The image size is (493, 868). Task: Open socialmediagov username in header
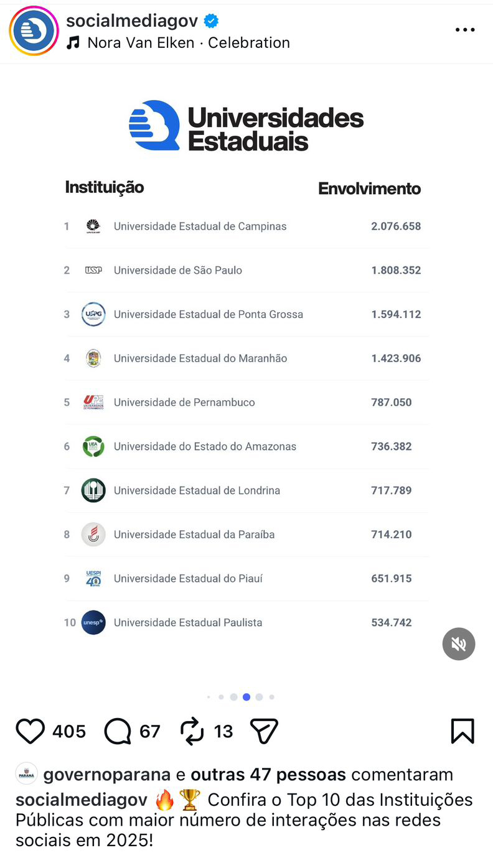[132, 21]
